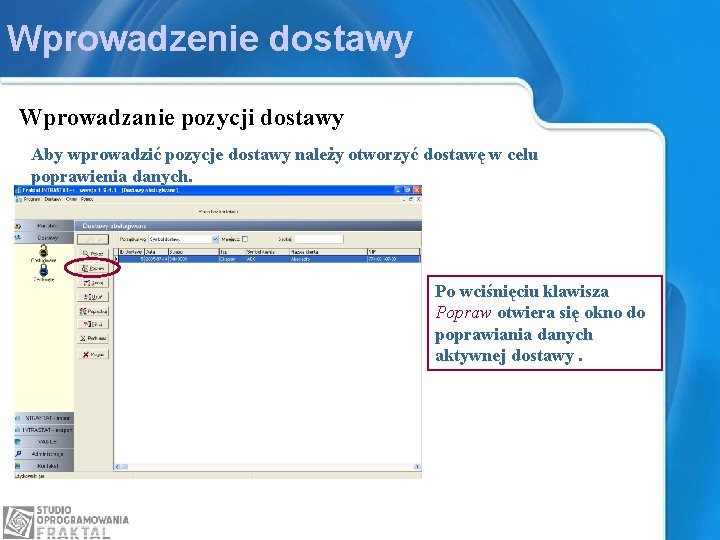This screenshot has height=540, width=720.
Task: Open the Pomoc menu
Action: (x=87, y=200)
